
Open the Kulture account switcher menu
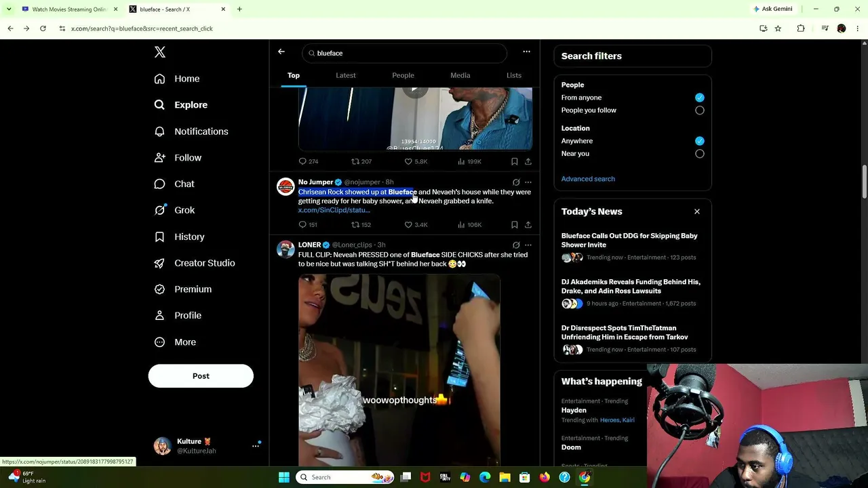[x=256, y=446]
